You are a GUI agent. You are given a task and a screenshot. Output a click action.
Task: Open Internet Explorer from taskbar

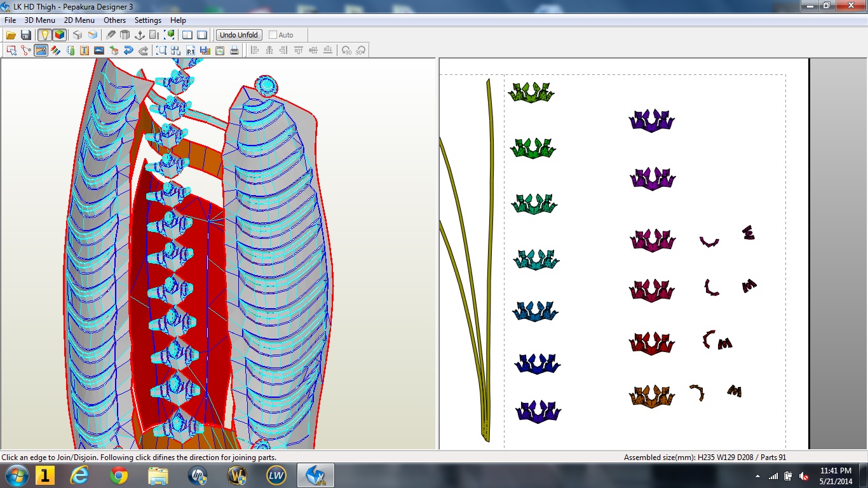80,475
